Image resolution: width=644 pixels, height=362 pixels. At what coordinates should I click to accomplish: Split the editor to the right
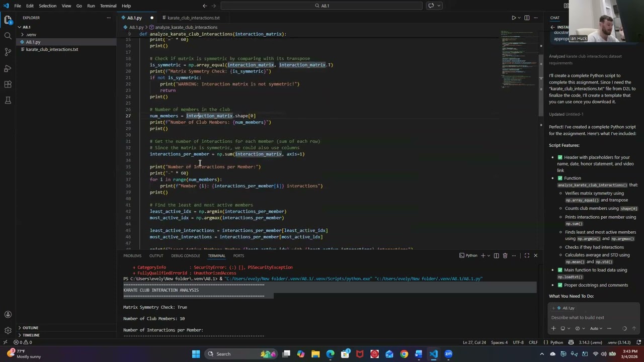pos(527,18)
